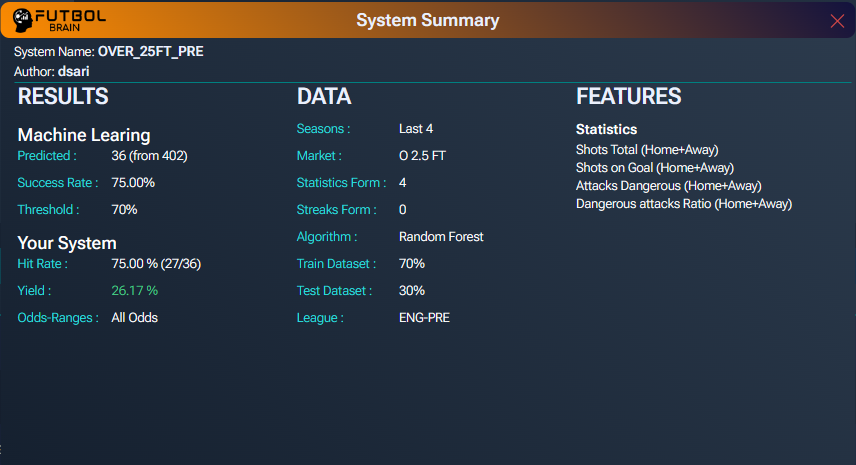
Task: Click the FEATURES section heading
Action: pos(628,97)
